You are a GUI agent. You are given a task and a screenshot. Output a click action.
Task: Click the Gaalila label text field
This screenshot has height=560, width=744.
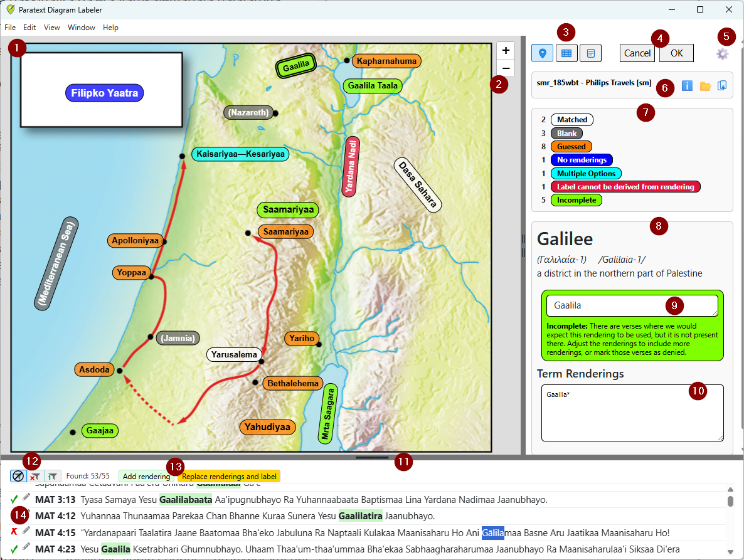point(632,305)
